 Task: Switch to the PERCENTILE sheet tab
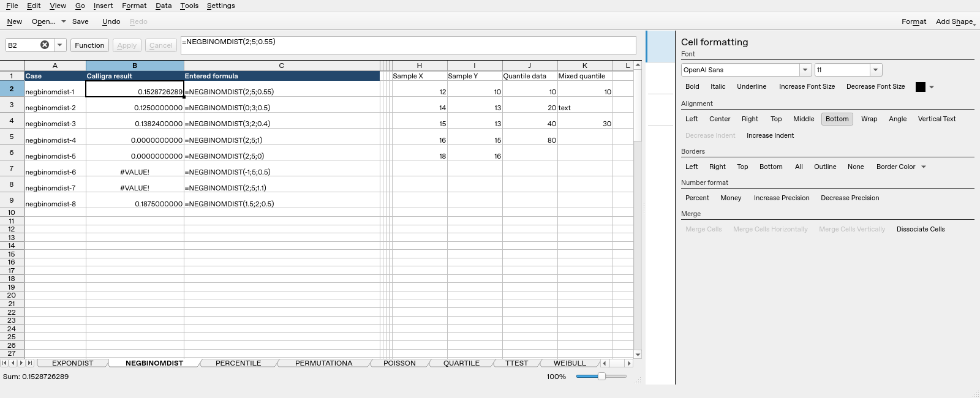pyautogui.click(x=238, y=363)
